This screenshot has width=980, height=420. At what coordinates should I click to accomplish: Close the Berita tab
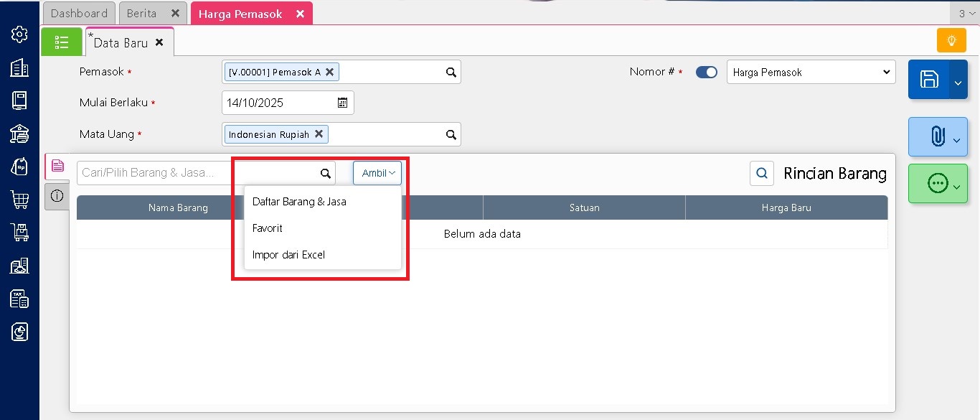click(175, 13)
